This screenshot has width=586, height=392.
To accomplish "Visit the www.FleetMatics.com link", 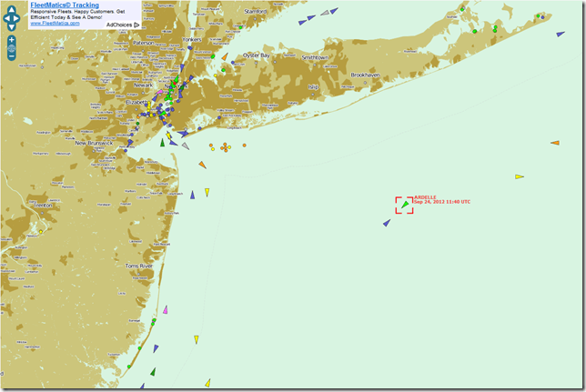I will [55, 24].
